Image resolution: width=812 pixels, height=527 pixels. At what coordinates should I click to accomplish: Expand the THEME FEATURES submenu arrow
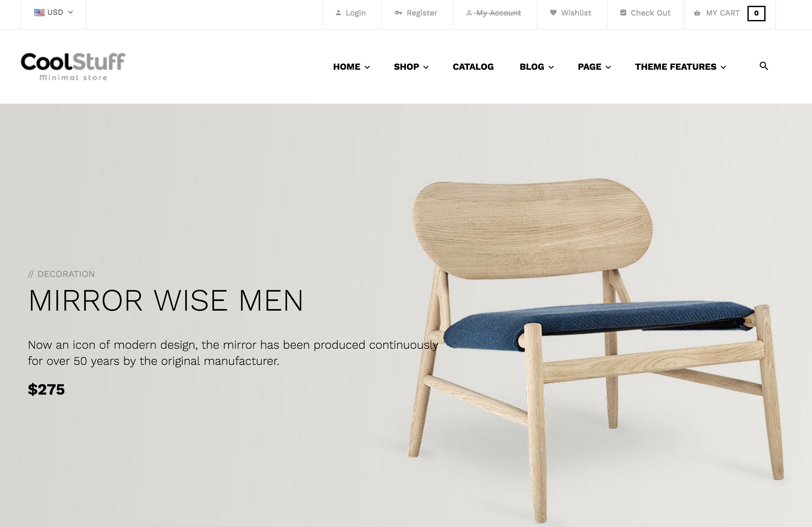pyautogui.click(x=723, y=67)
